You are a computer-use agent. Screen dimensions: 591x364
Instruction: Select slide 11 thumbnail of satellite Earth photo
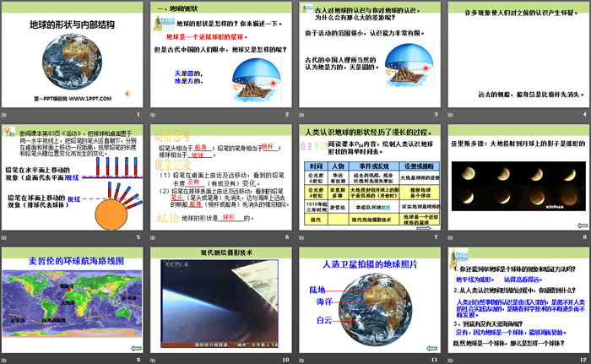click(x=370, y=301)
